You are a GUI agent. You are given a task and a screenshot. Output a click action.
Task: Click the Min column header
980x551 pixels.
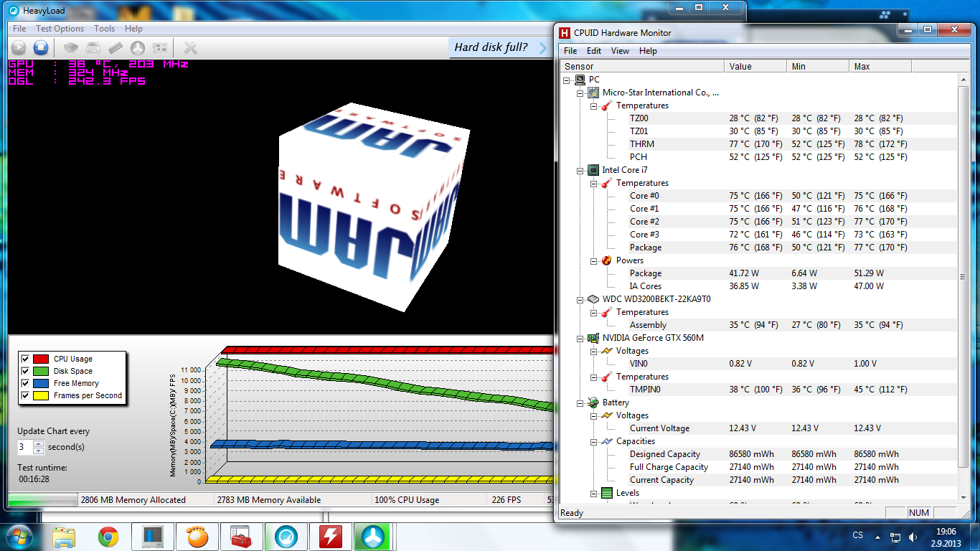pos(819,66)
